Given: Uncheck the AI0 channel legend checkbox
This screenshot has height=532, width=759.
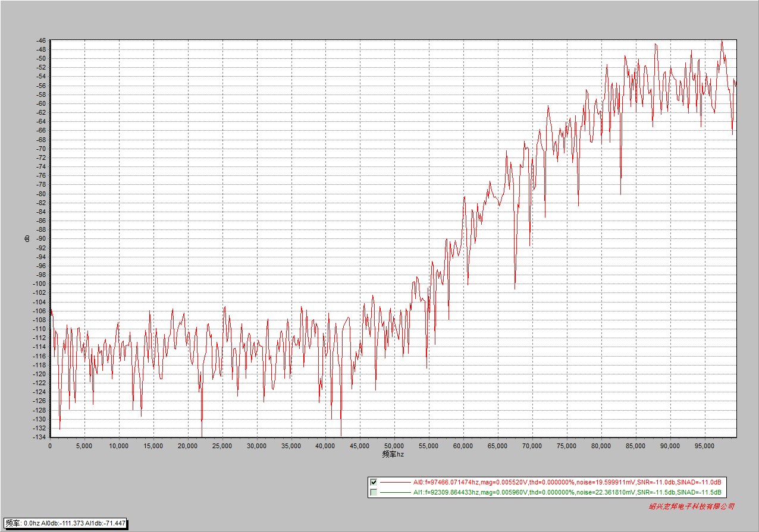Looking at the screenshot, I should tap(374, 482).
